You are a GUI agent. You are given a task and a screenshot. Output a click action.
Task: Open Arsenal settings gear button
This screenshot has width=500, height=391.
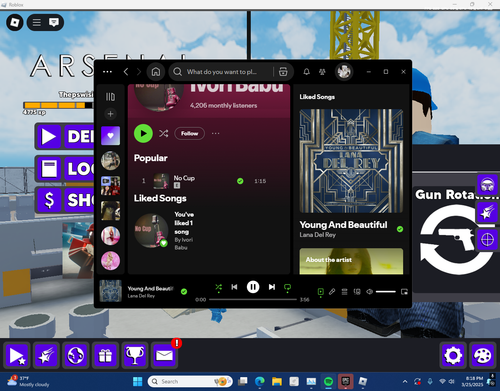click(453, 356)
